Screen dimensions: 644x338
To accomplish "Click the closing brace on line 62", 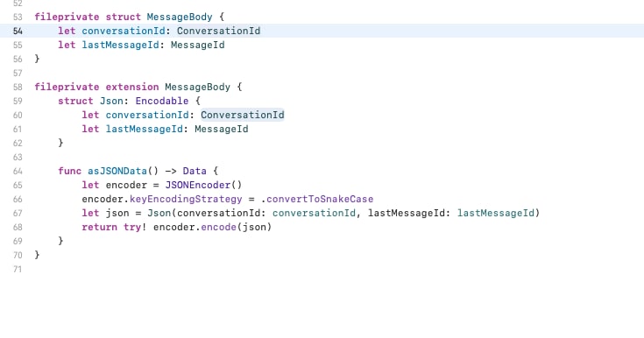I will [x=60, y=143].
